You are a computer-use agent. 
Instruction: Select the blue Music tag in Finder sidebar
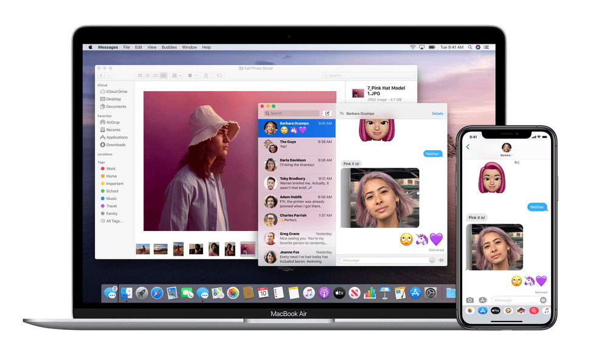111,198
